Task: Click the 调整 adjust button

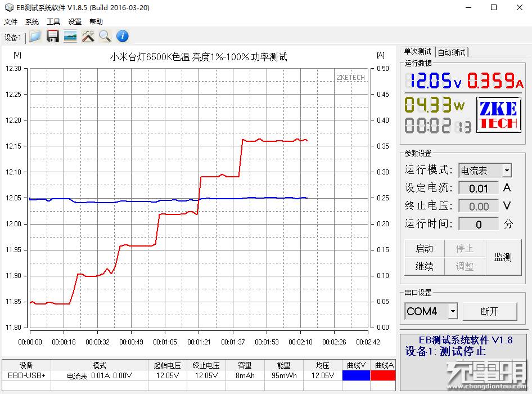Action: click(x=465, y=266)
